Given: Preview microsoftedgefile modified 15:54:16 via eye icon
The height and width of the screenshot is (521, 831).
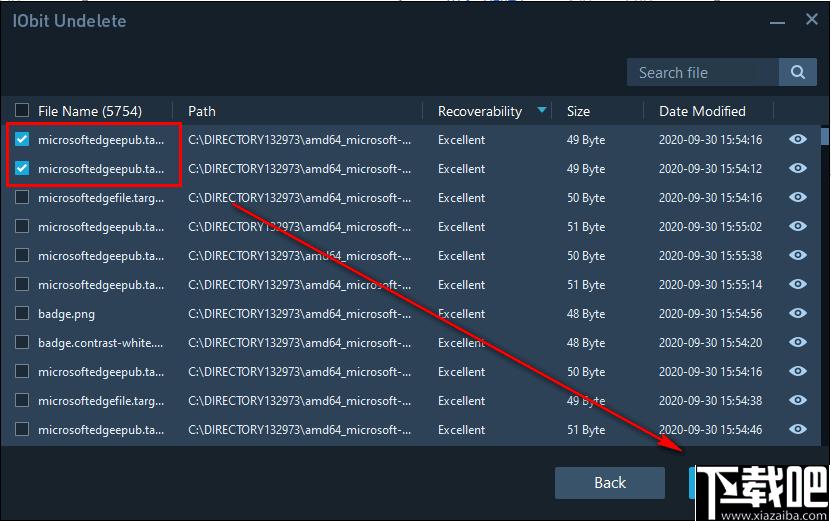Looking at the screenshot, I should (798, 197).
